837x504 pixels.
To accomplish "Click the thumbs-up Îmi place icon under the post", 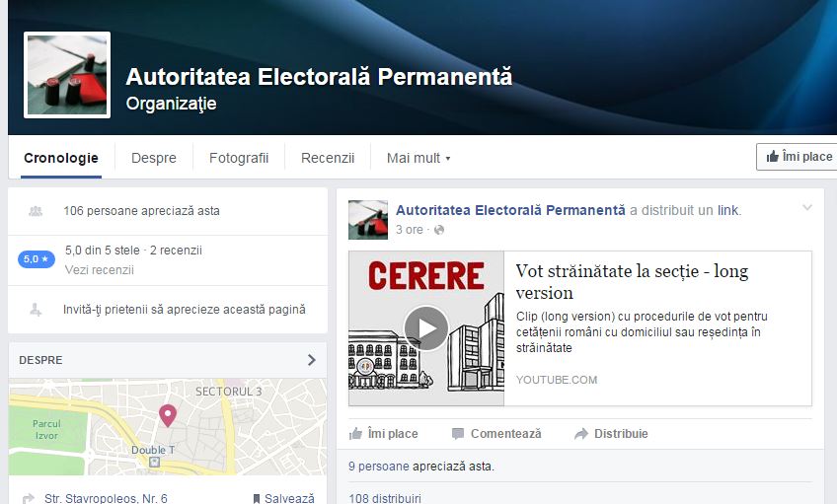I will click(355, 434).
